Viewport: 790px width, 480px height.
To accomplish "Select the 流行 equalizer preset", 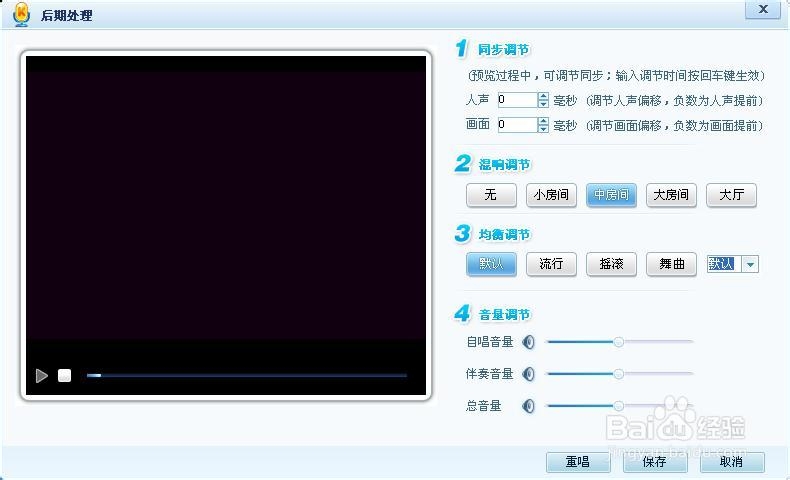I will [551, 264].
